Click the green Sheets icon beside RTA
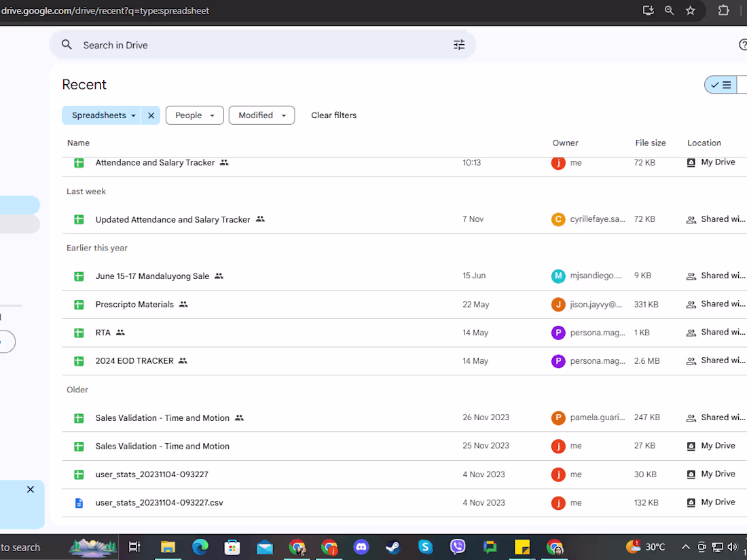Image resolution: width=747 pixels, height=560 pixels. click(x=79, y=333)
